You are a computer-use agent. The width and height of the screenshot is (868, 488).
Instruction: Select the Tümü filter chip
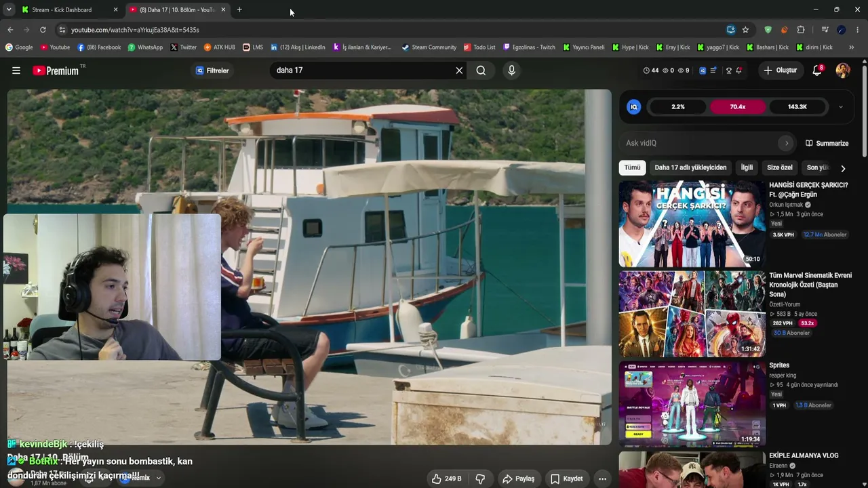632,167
